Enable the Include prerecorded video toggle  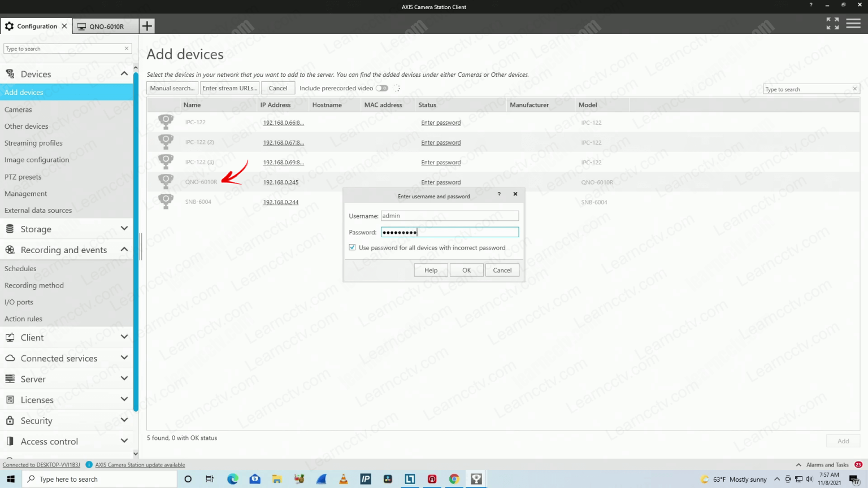[381, 88]
